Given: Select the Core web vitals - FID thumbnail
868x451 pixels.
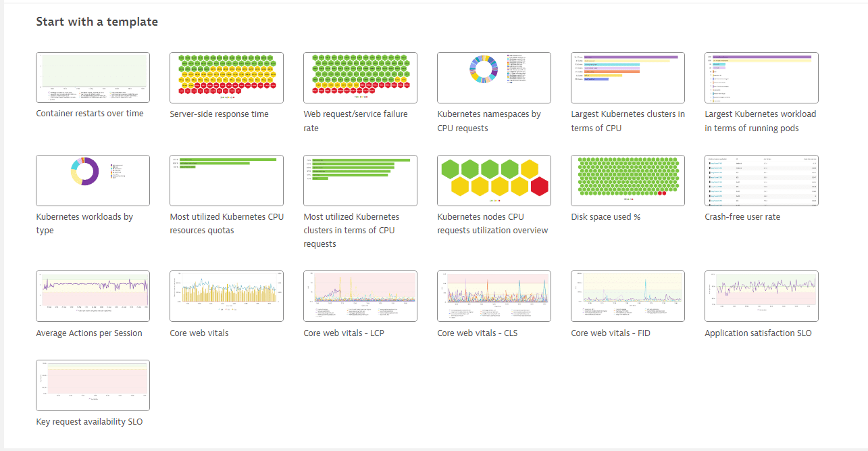Looking at the screenshot, I should (628, 296).
